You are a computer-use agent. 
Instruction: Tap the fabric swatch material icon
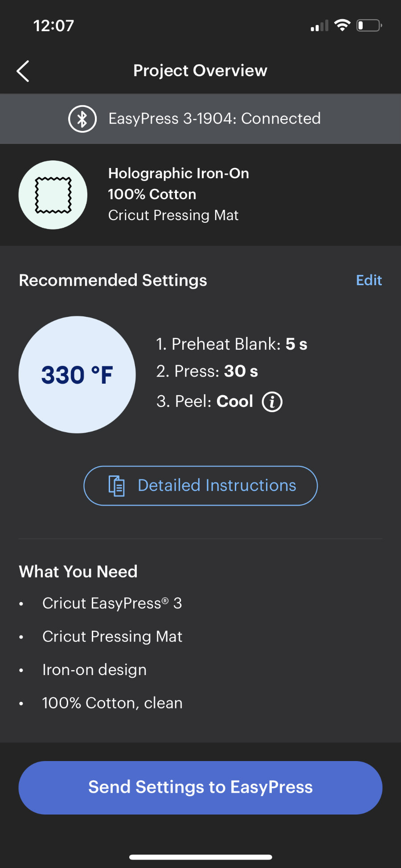point(53,195)
